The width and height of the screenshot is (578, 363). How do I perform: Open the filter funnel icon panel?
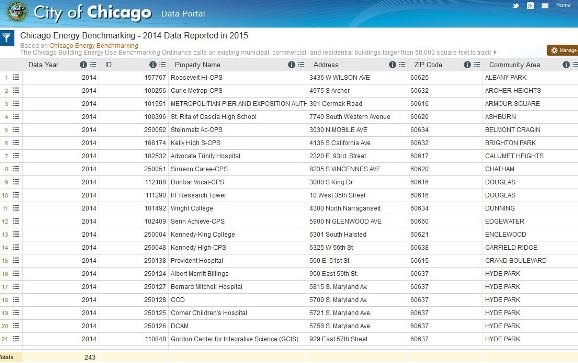(7, 38)
